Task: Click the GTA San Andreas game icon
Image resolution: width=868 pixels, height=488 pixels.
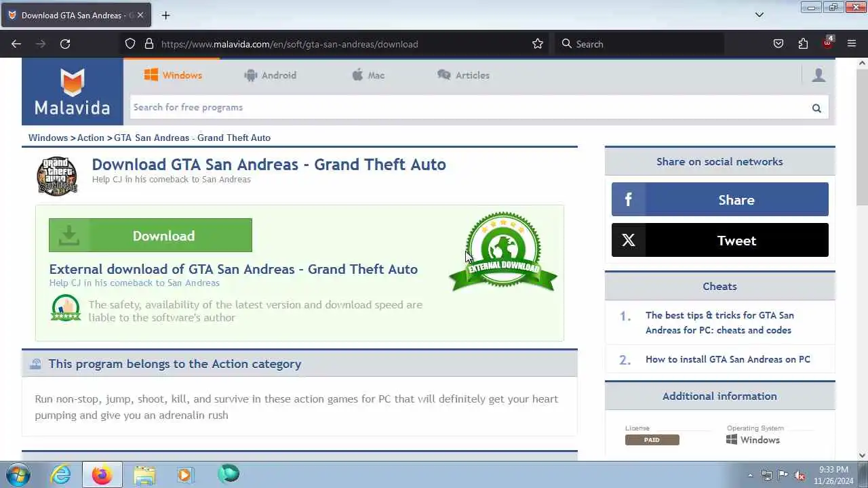Action: 57,176
